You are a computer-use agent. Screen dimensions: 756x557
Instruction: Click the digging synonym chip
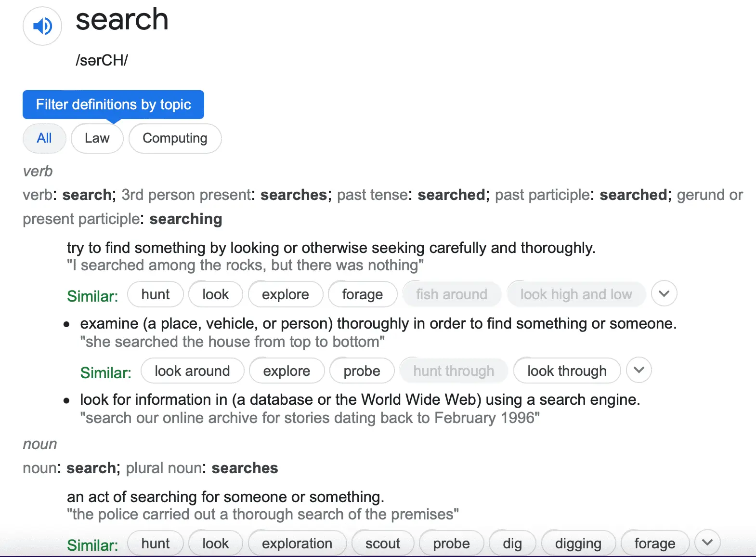coord(578,544)
